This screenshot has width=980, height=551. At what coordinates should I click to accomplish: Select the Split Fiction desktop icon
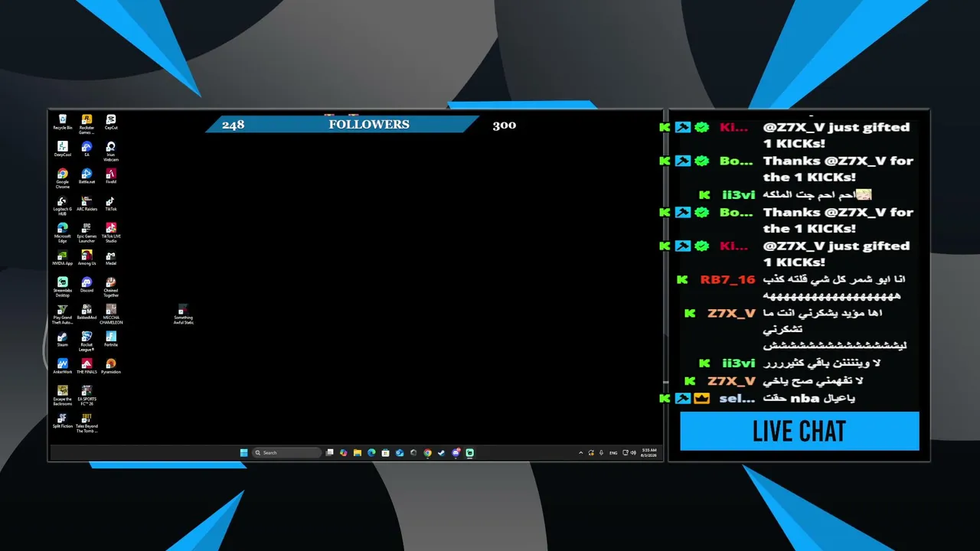pyautogui.click(x=63, y=421)
